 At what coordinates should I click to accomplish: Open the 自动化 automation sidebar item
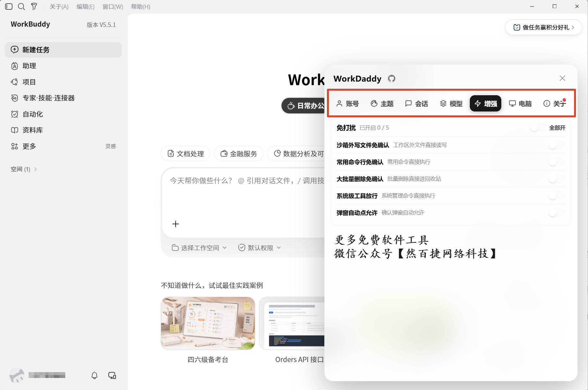pos(63,114)
